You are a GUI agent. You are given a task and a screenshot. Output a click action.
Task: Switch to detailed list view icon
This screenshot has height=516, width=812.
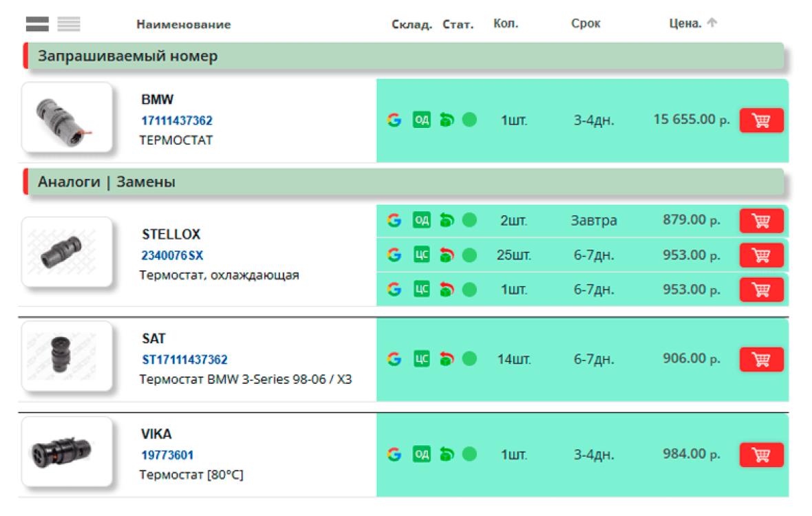pos(37,24)
